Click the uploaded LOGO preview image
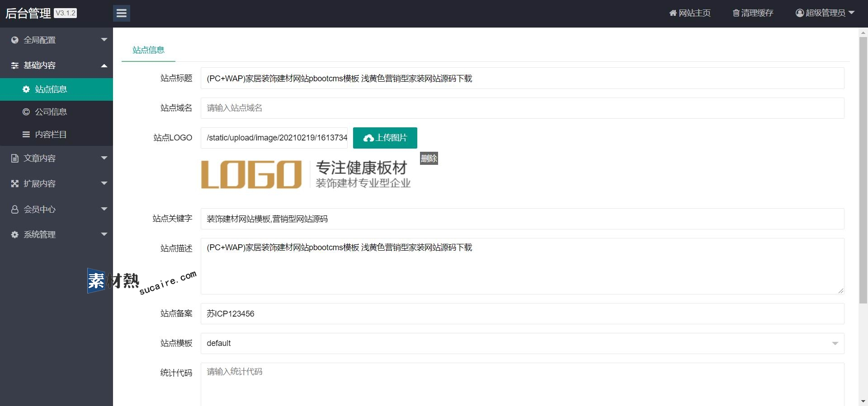The width and height of the screenshot is (868, 406). [306, 174]
